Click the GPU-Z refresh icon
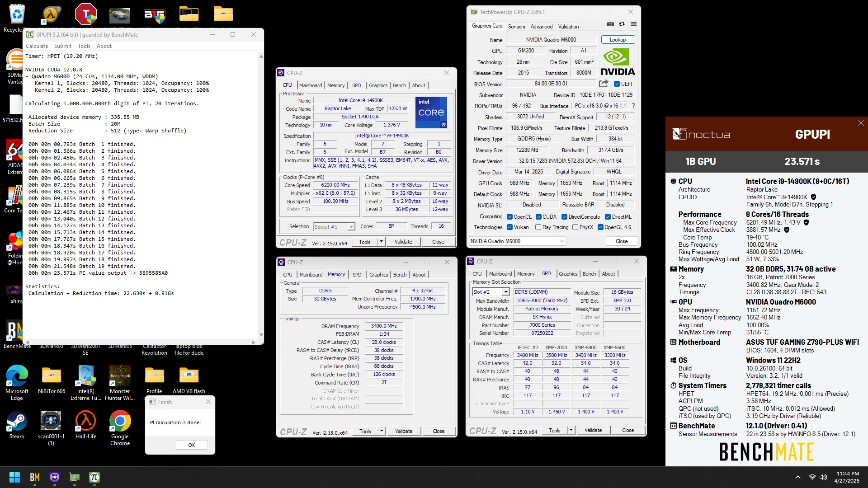Image resolution: width=868 pixels, height=488 pixels. (622, 24)
